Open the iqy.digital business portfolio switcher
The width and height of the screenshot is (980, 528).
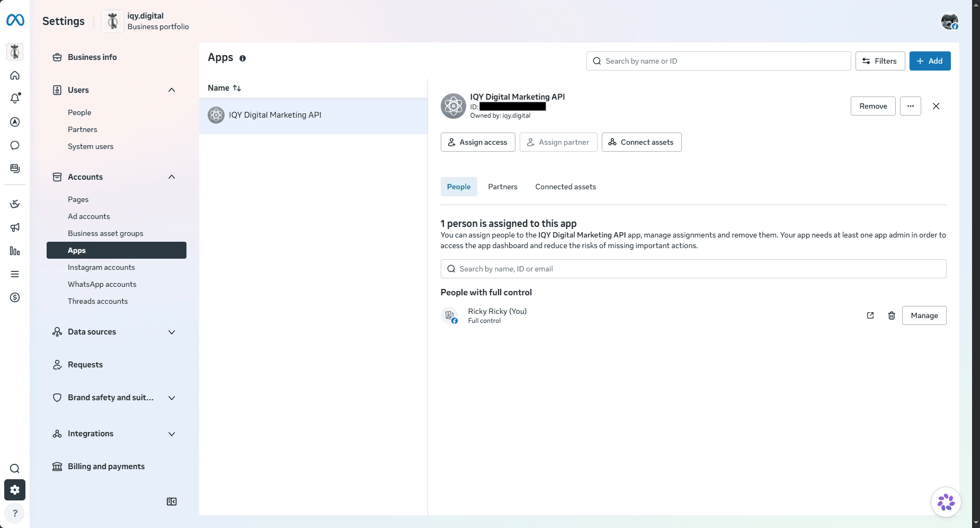pyautogui.click(x=146, y=21)
